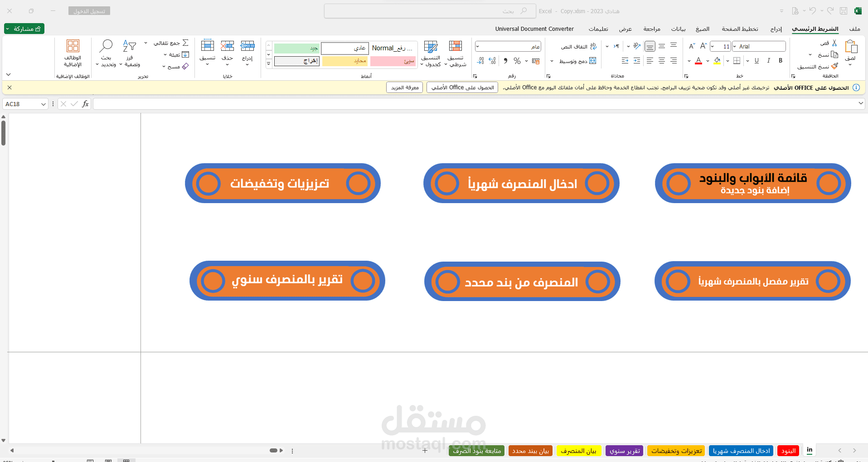This screenshot has width=868, height=462.
Task: Click accounting number format icon
Action: (536, 61)
